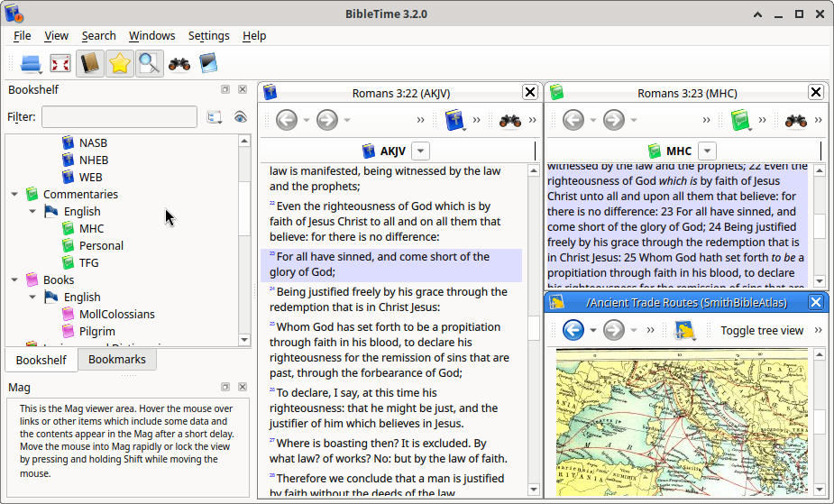Open AKJV window Bible works toolbar icon
Viewport: 834px width, 504px height.
pos(454,120)
